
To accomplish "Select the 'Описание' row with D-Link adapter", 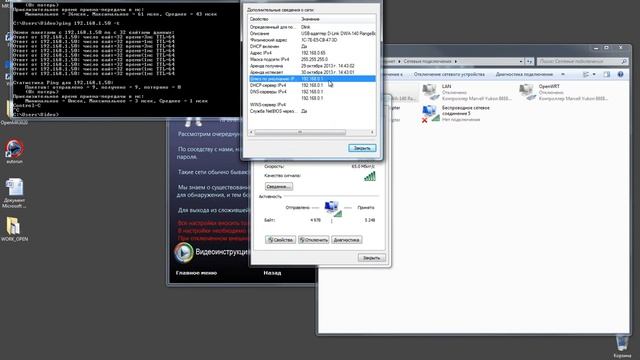I will click(x=312, y=33).
